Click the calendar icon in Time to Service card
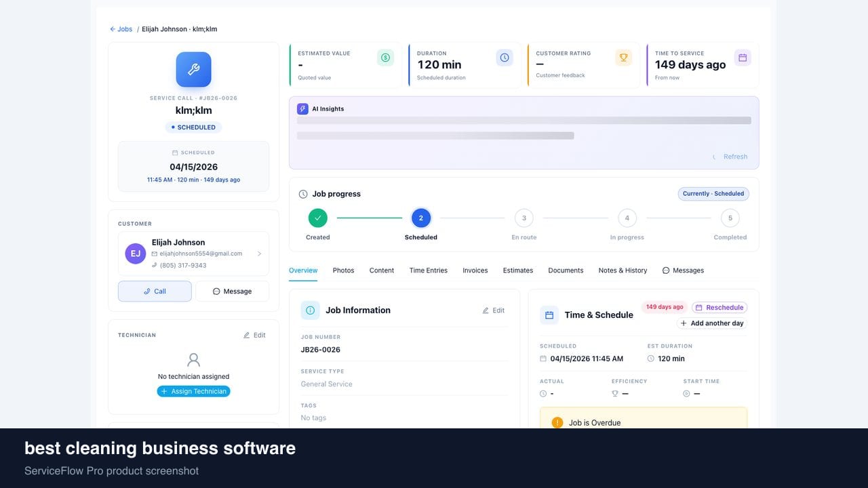 (743, 58)
